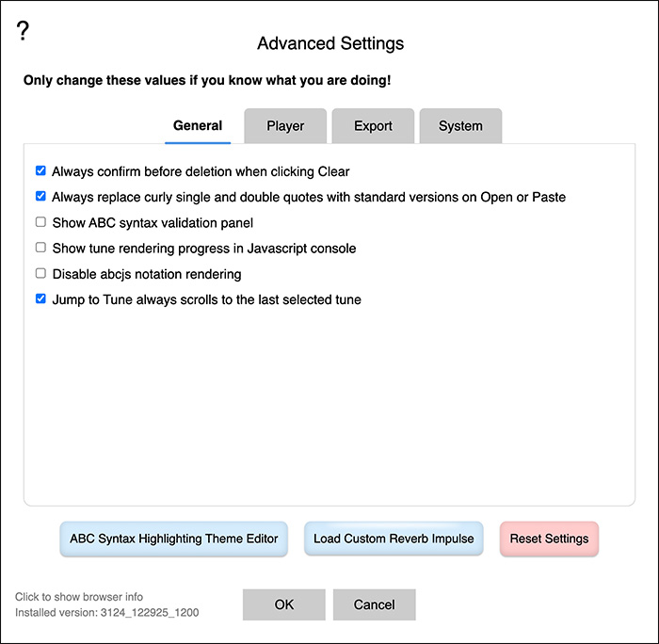This screenshot has height=644, width=659.
Task: Toggle Always confirm before deletion checkbox
Action: coord(40,171)
